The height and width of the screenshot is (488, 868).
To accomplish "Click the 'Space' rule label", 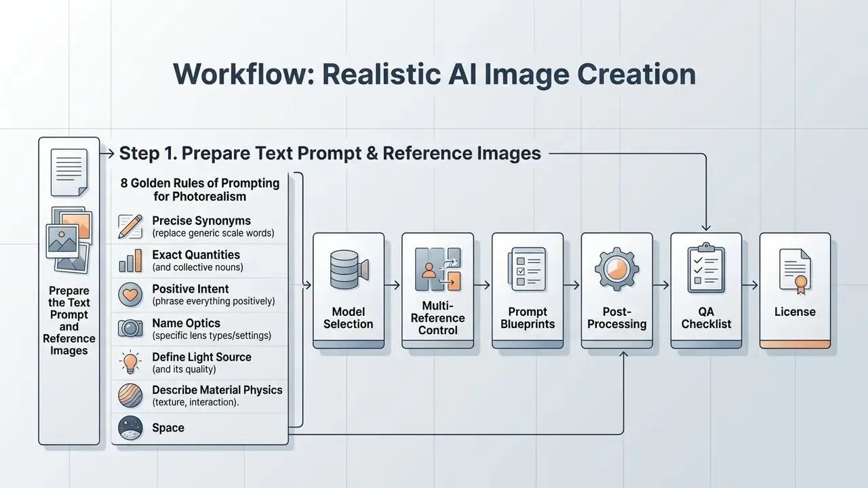I will 168,428.
